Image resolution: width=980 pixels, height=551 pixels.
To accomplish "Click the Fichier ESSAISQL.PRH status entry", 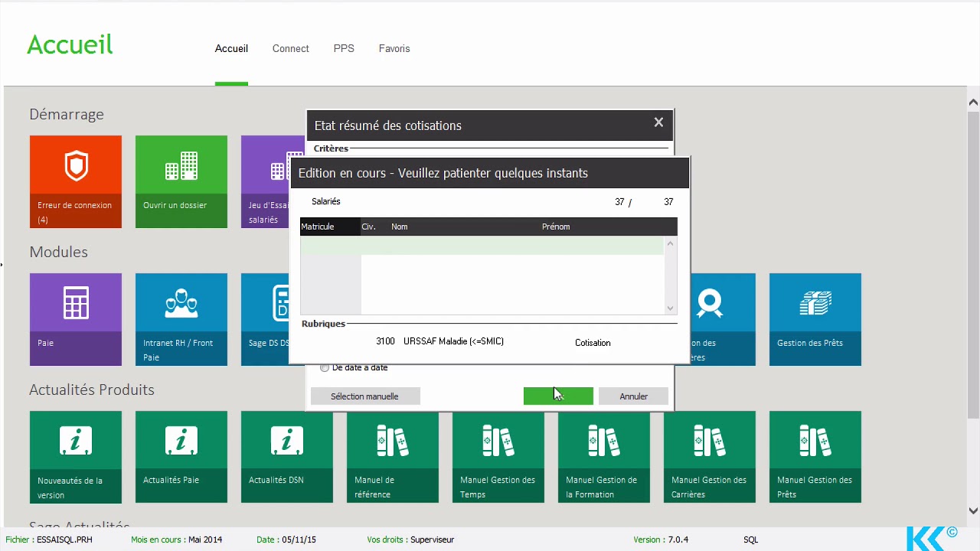I will [x=49, y=540].
